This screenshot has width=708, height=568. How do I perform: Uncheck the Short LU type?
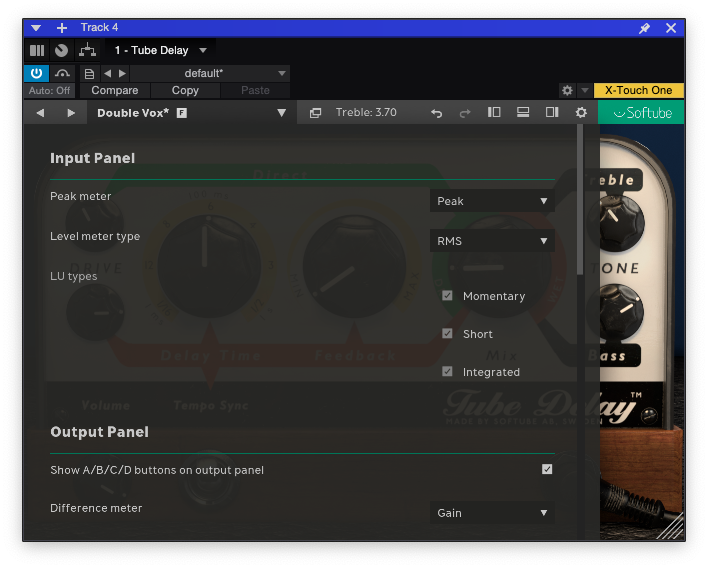447,334
